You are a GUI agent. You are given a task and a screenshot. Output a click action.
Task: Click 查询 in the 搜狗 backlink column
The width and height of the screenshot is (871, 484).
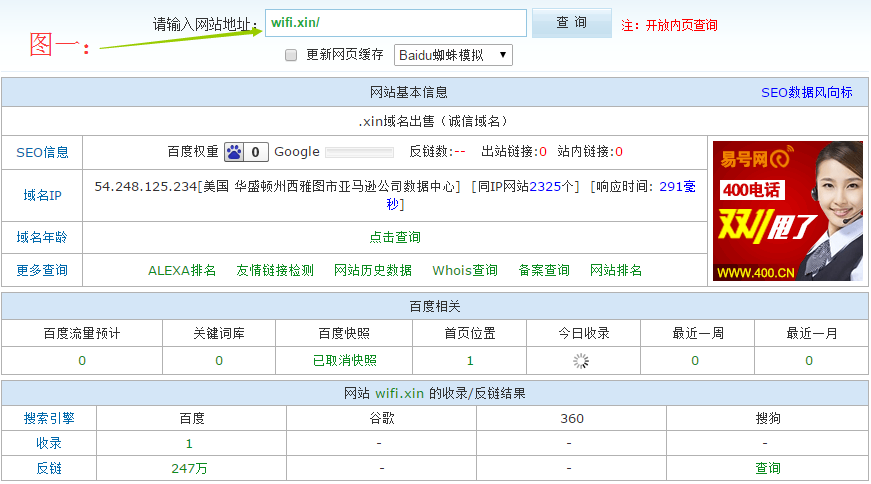click(767, 468)
